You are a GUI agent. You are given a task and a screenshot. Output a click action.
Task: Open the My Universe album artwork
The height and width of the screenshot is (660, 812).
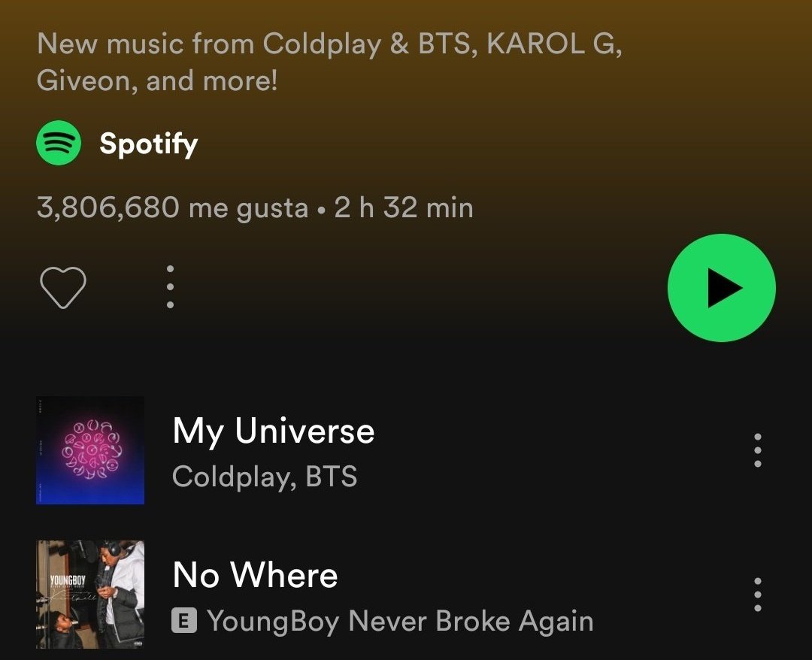point(90,450)
